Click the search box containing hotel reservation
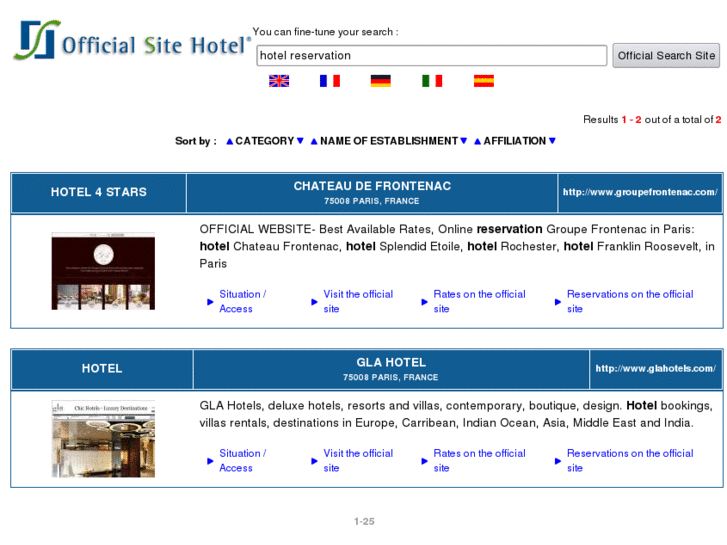 [432, 56]
